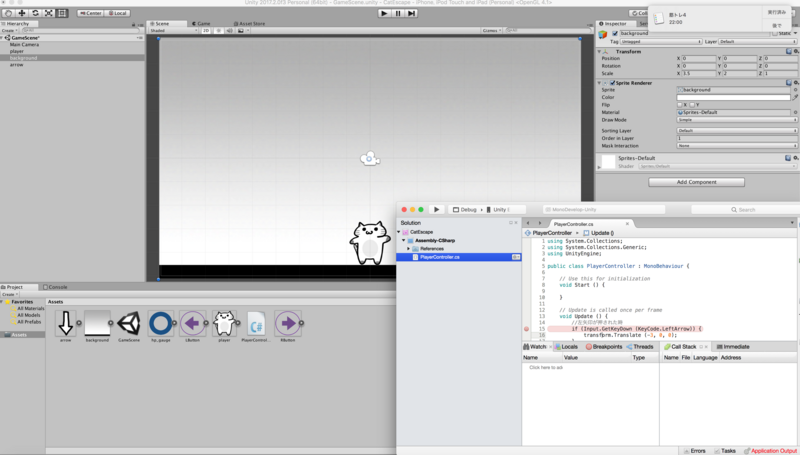Open Breakpoints pad in MonoDevelop
The image size is (800, 455).
coord(604,347)
